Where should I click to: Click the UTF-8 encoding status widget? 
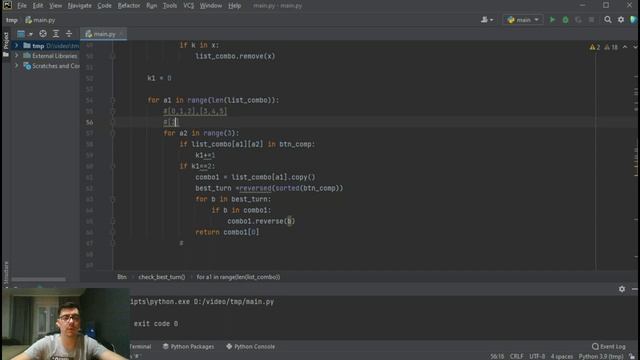click(537, 356)
